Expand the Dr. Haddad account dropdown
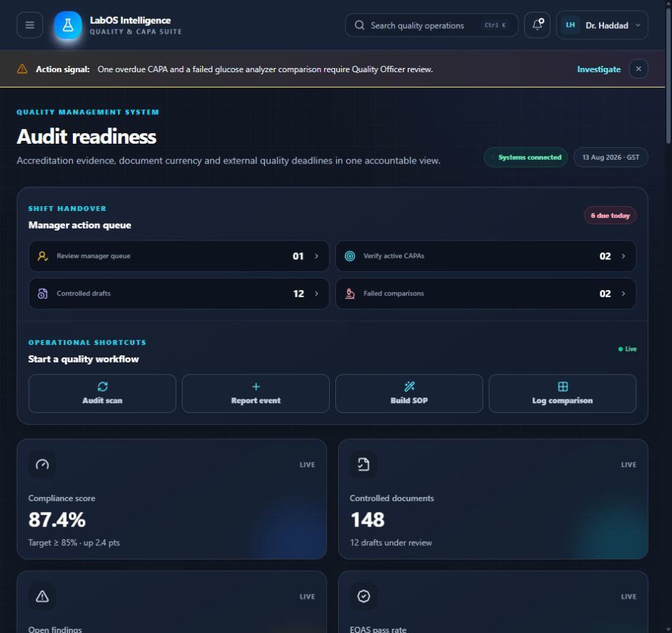This screenshot has width=672, height=633. tap(638, 25)
